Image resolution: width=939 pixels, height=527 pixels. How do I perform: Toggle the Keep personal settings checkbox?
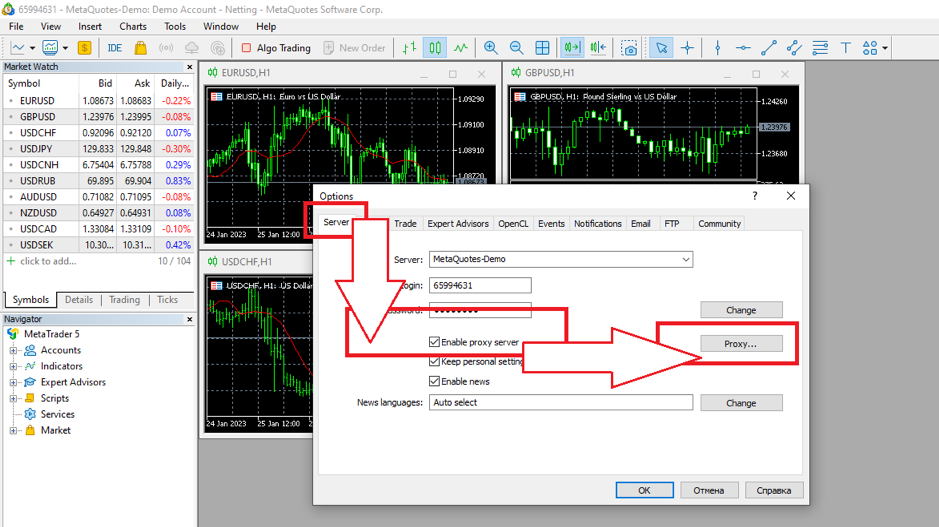[435, 361]
